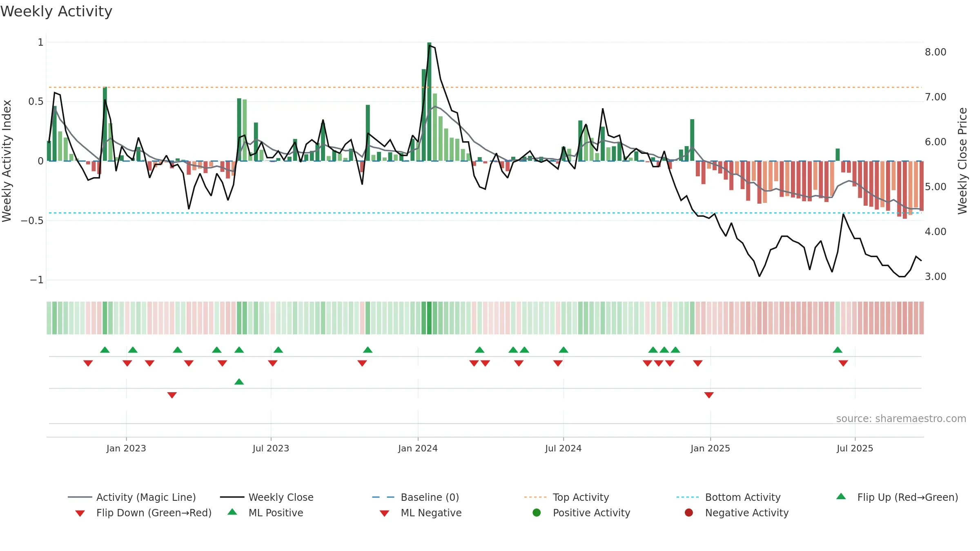This screenshot has width=980, height=551.
Task: Toggle Top Activity legend entry
Action: (566, 497)
